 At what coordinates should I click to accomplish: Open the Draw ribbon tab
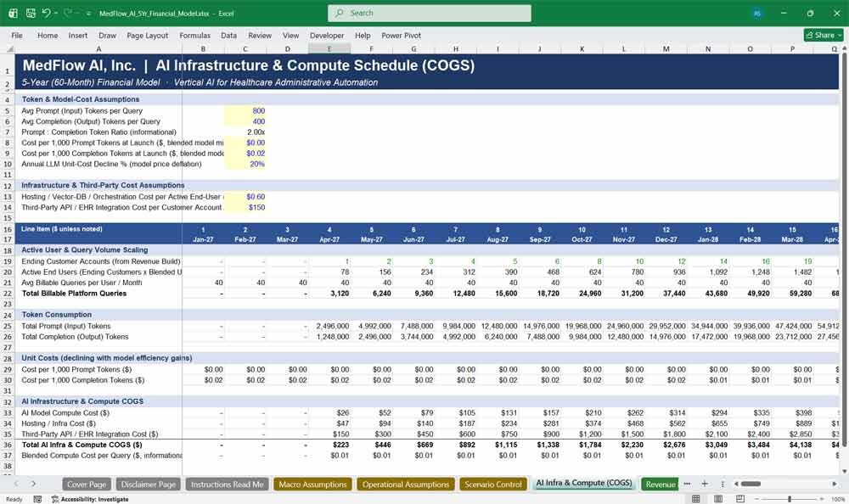coord(107,35)
